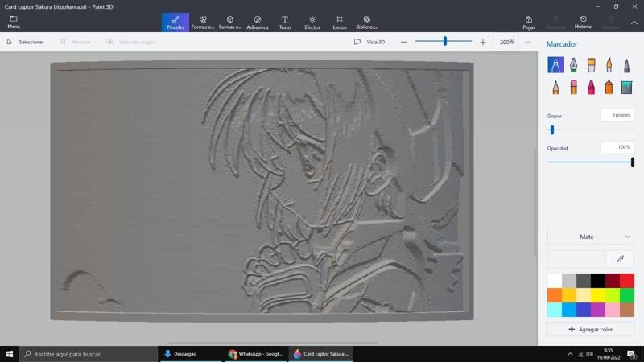
Task: Choose the purple color swatch
Action: (598, 310)
